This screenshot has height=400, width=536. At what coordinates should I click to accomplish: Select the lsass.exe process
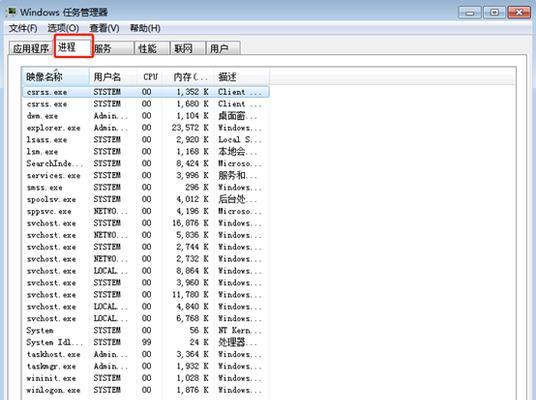(x=146, y=139)
